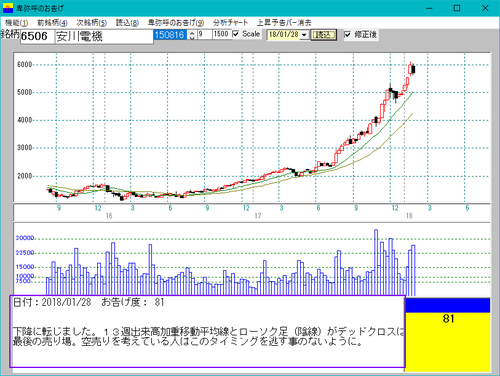The height and width of the screenshot is (376, 500).
Task: Toggle the Scale checkbox
Action: tap(236, 34)
